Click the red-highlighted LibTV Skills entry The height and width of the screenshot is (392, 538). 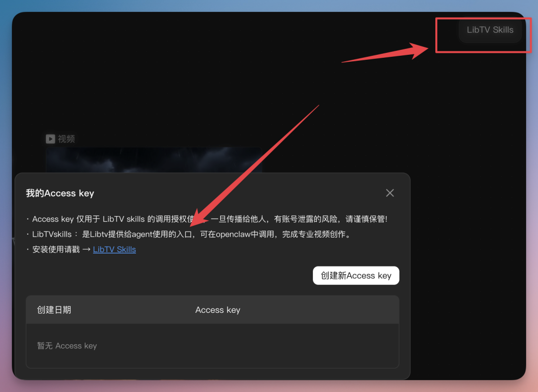click(x=490, y=30)
